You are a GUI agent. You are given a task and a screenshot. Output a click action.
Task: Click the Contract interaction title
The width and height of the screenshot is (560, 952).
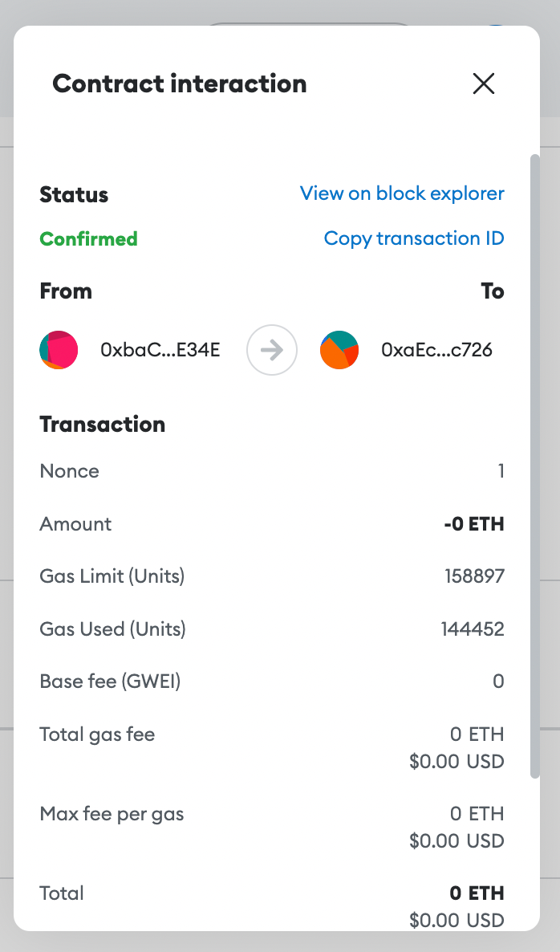(x=180, y=83)
